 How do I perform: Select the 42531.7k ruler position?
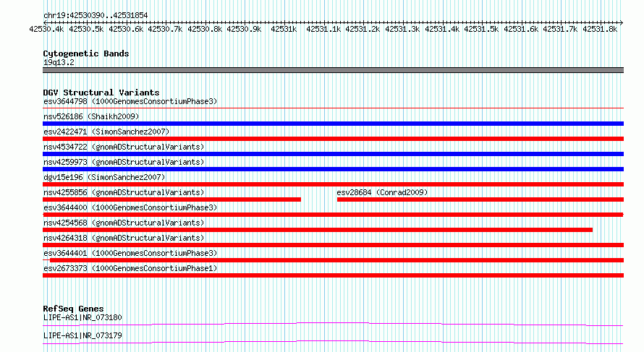coord(560,29)
